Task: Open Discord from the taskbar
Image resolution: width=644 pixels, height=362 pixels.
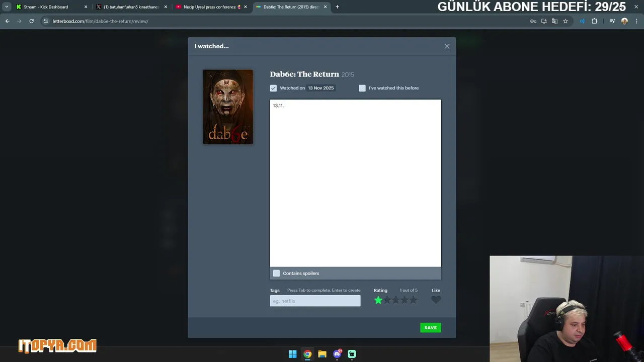Action: [337, 354]
